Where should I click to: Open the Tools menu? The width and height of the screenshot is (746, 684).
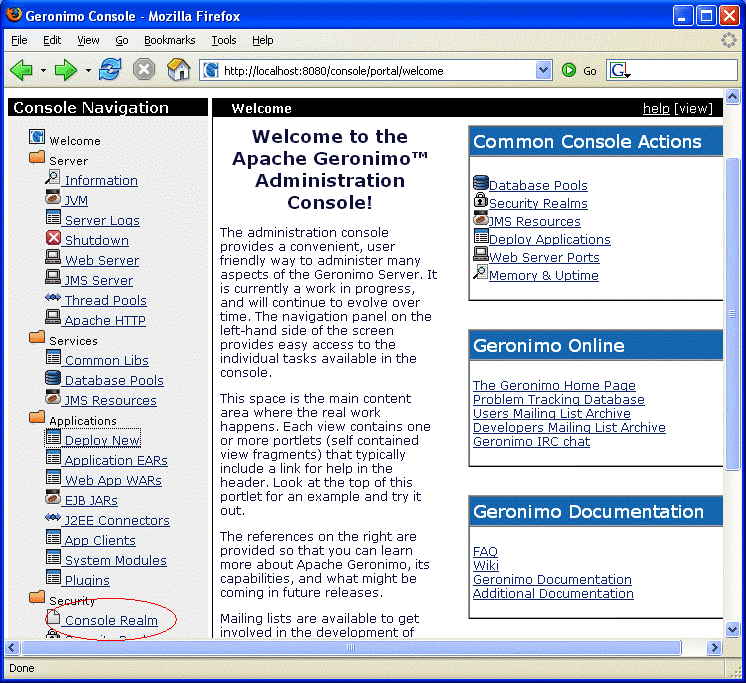224,40
